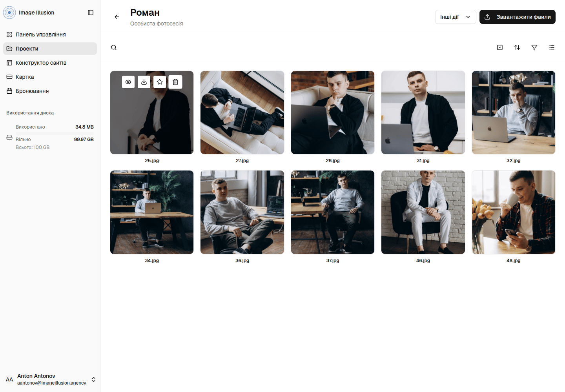Screen dimensions: 565x392
Task: Click Завантажити файли button
Action: [x=518, y=17]
